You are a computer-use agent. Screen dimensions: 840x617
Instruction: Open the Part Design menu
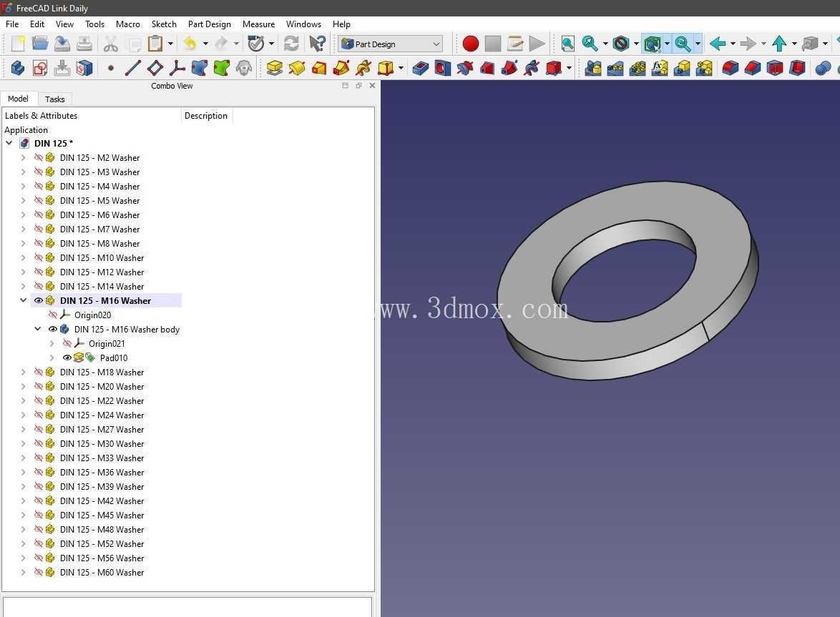point(210,24)
